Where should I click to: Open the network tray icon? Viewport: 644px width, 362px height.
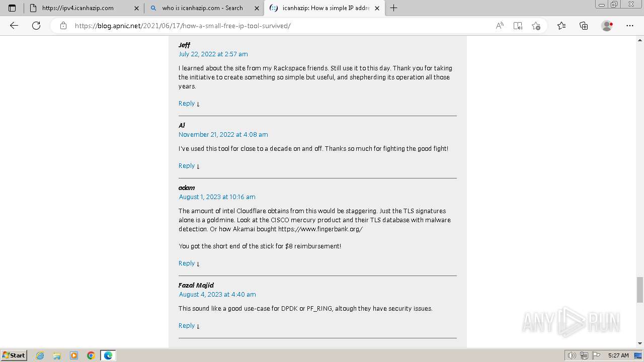585,355
